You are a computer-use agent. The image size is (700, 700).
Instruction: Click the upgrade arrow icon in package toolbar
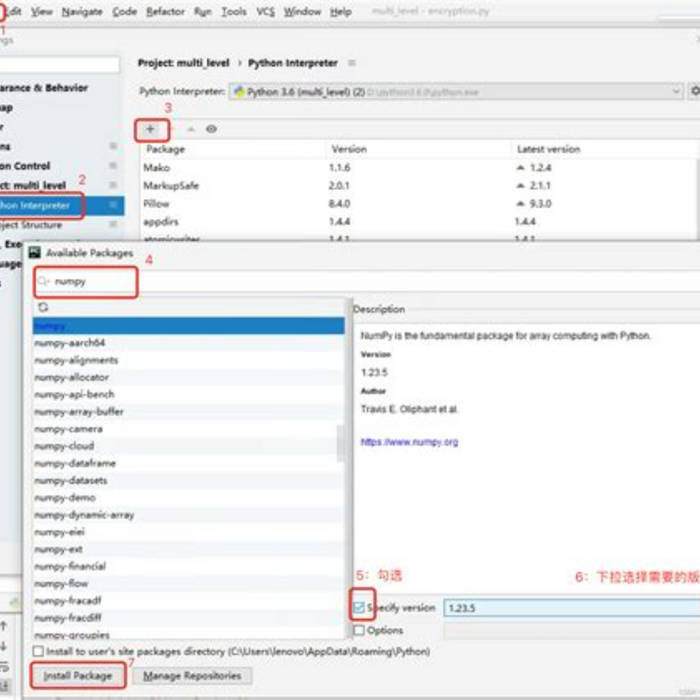point(191,129)
